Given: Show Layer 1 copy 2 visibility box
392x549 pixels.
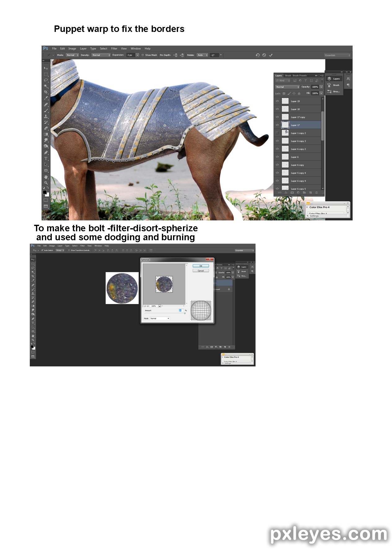Looking at the screenshot, I should click(x=277, y=133).
